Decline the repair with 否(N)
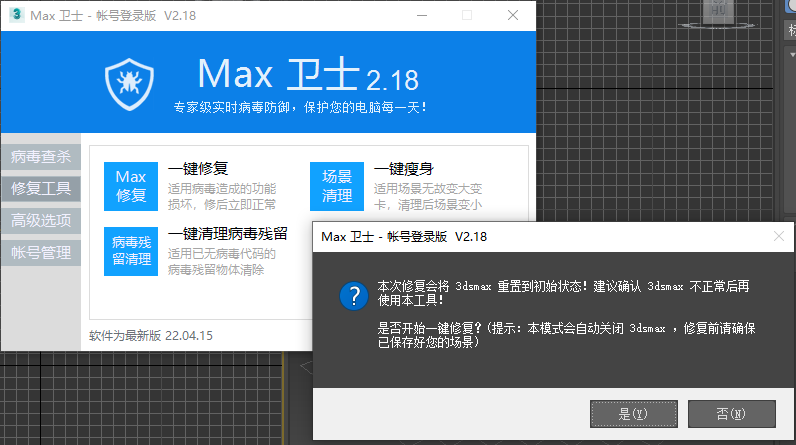 [732, 414]
